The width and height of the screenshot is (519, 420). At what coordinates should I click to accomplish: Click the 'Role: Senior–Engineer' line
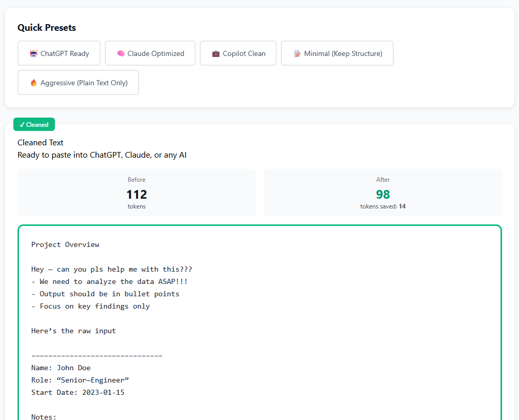coord(80,380)
